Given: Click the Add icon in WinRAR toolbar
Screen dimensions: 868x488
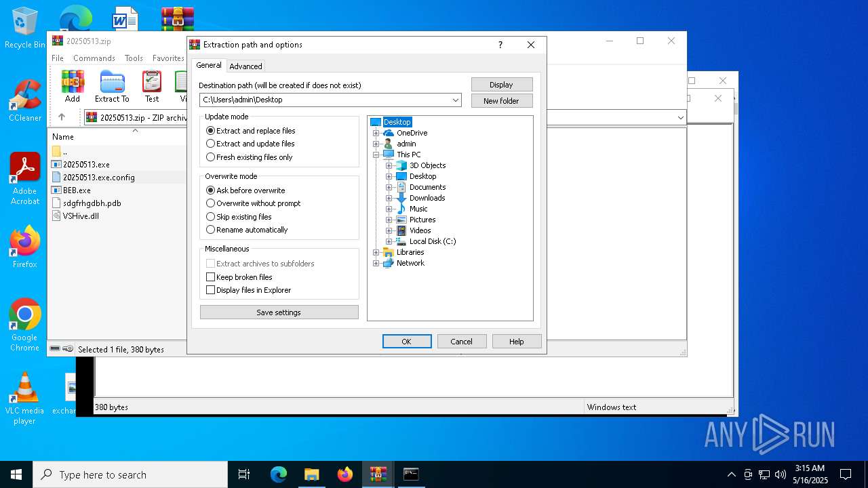Looking at the screenshot, I should (x=73, y=86).
